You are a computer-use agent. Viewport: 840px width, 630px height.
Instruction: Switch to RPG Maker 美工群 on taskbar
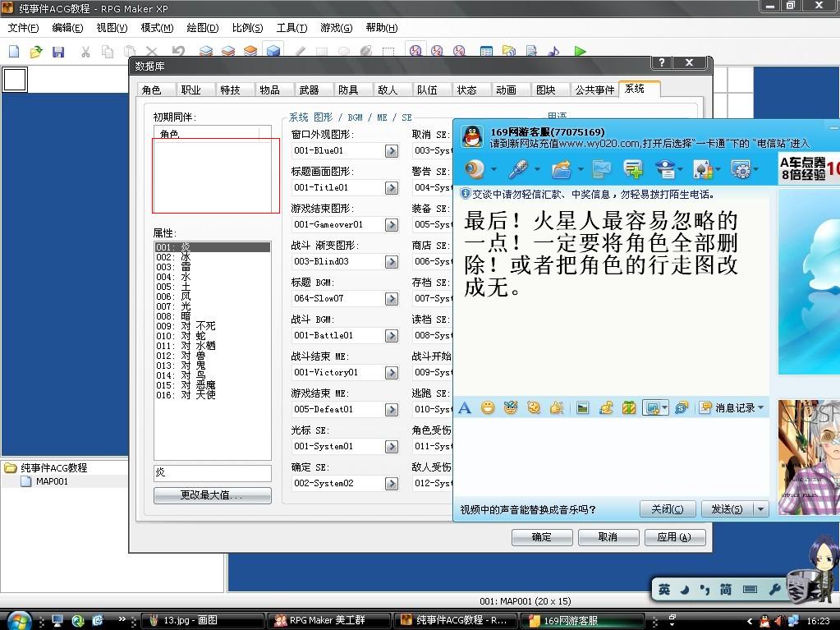[328, 620]
